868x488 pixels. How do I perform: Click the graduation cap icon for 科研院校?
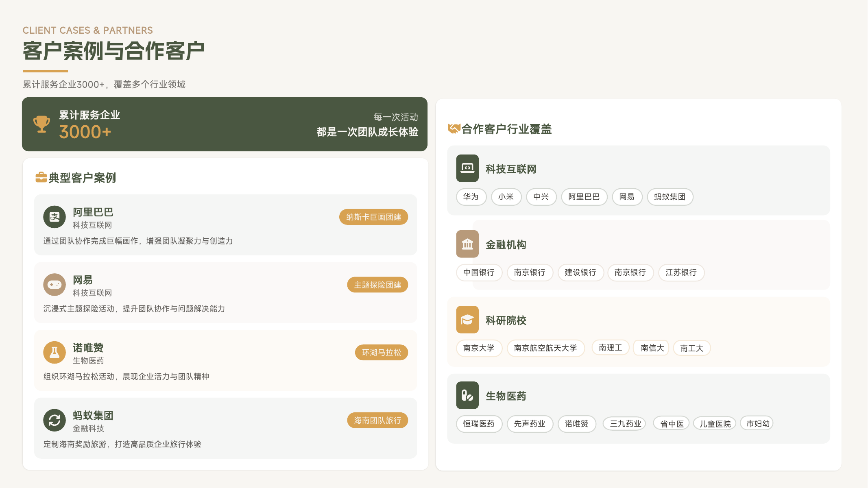467,320
